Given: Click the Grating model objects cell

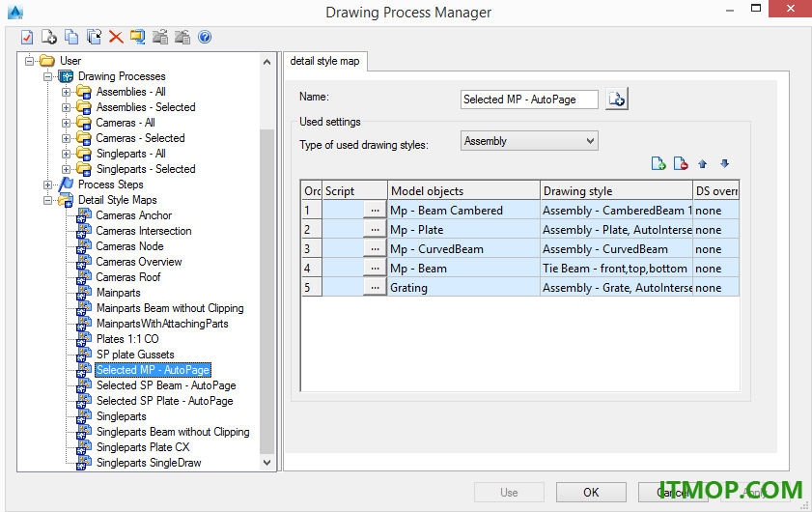Looking at the screenshot, I should [463, 288].
